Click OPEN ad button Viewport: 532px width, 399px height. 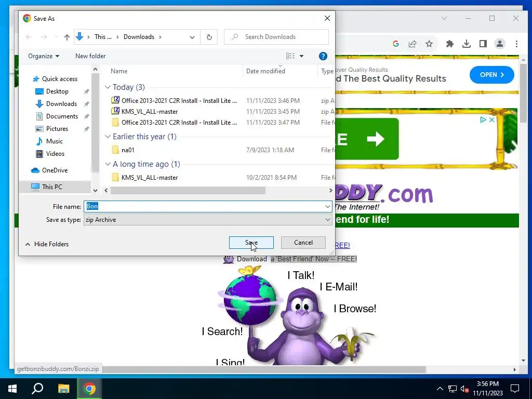click(x=491, y=75)
